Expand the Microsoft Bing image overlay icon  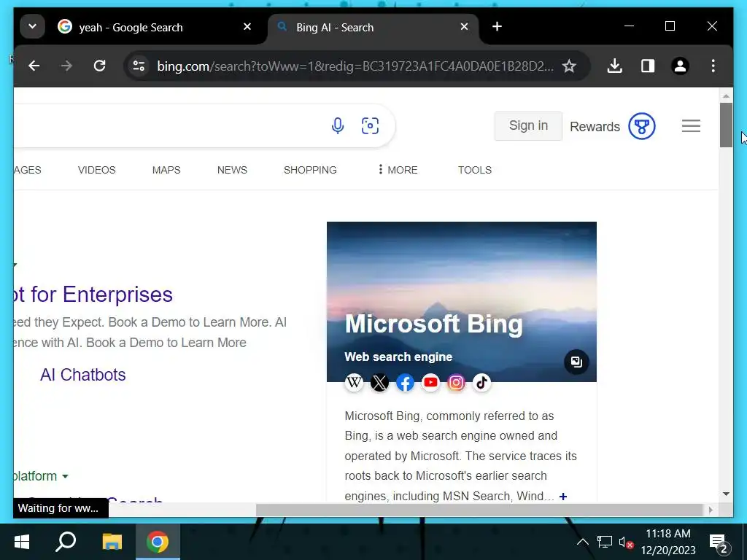(576, 362)
